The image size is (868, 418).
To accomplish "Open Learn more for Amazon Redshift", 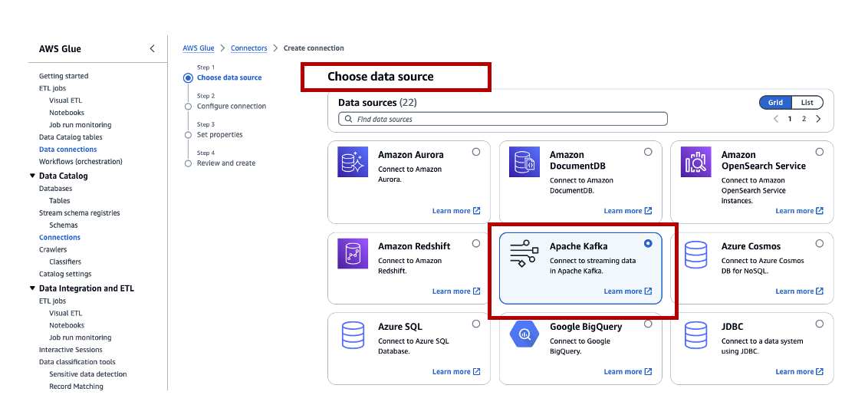I will [x=456, y=291].
